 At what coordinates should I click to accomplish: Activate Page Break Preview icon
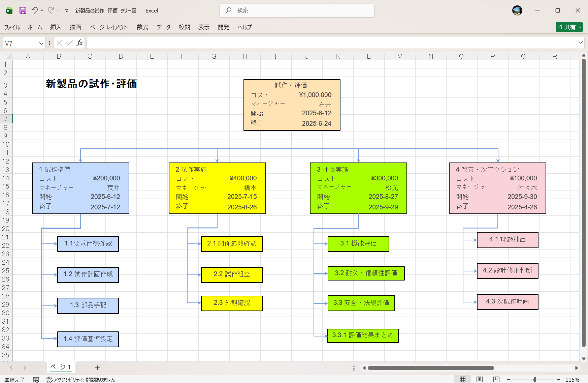[x=496, y=379]
